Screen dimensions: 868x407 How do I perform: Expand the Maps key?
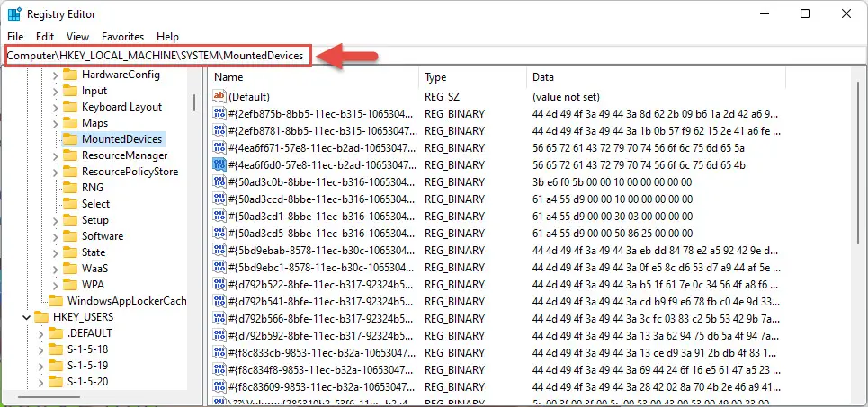[x=55, y=123]
